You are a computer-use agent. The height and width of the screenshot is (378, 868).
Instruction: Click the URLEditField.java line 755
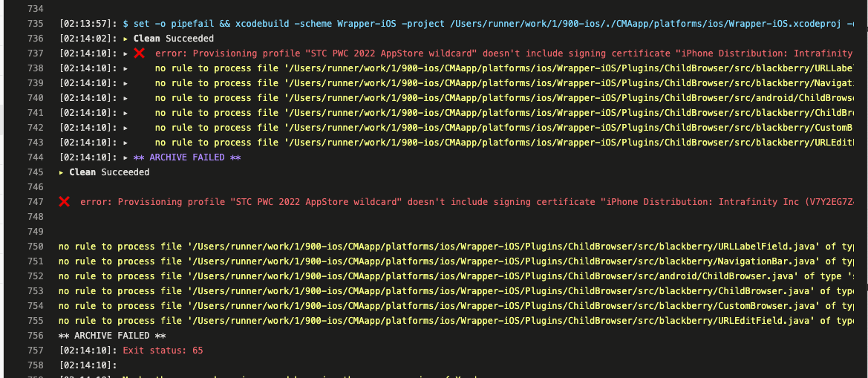coord(456,321)
